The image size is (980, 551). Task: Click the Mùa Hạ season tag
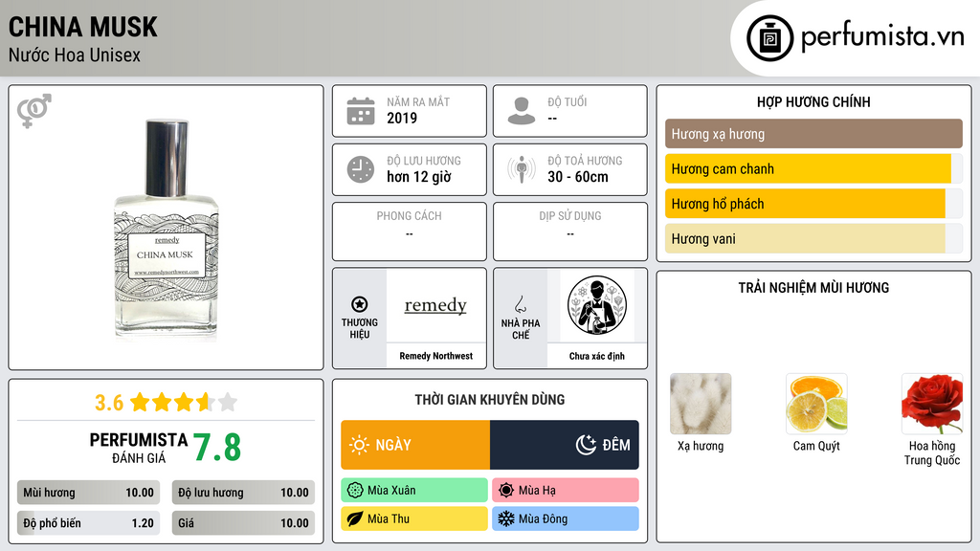pyautogui.click(x=566, y=491)
